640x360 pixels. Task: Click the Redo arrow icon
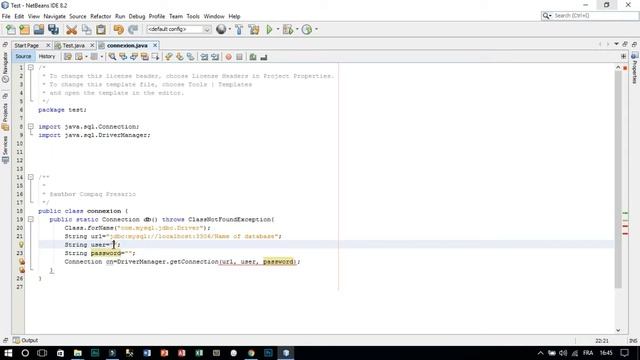click(133, 29)
